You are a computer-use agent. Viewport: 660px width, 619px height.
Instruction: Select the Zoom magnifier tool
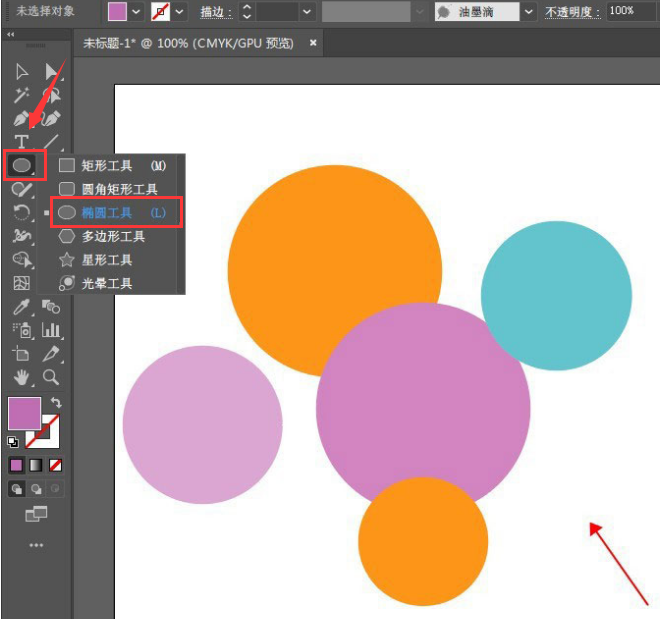(x=50, y=377)
